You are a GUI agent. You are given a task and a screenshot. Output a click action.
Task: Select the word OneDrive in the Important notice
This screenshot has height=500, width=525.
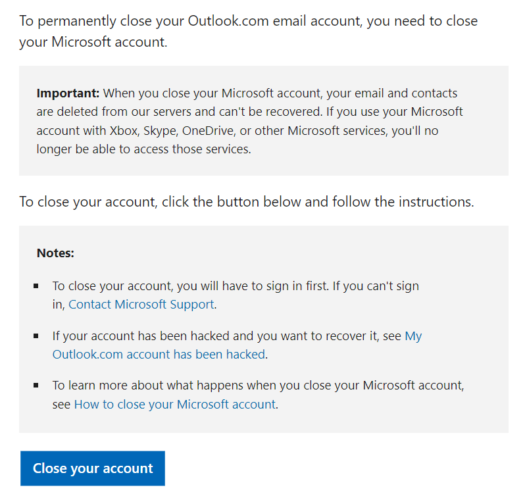tap(208, 131)
